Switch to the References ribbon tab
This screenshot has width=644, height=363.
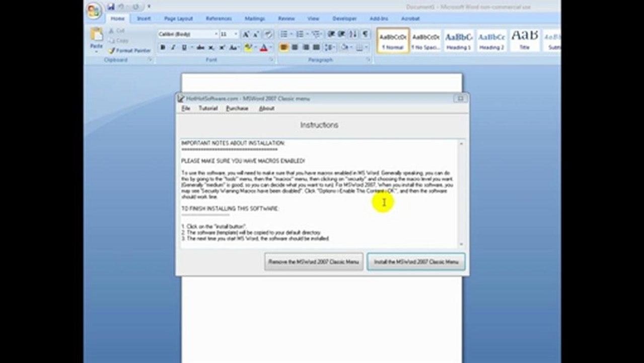(219, 19)
